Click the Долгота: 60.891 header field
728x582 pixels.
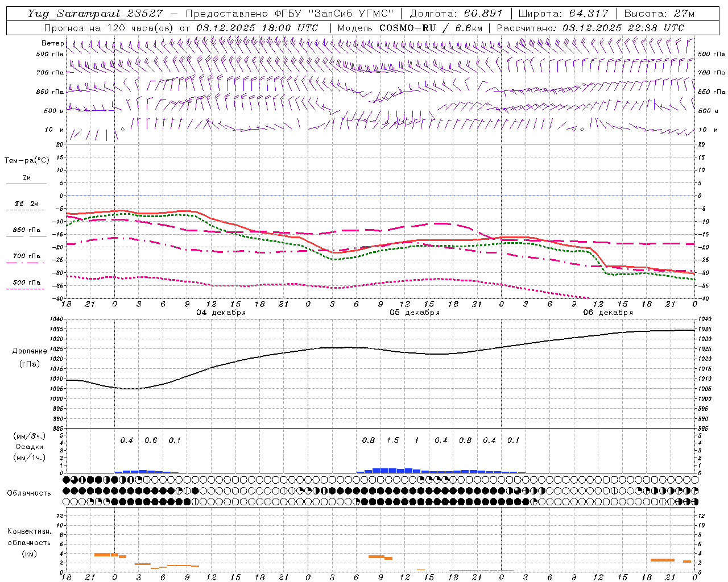456,14
